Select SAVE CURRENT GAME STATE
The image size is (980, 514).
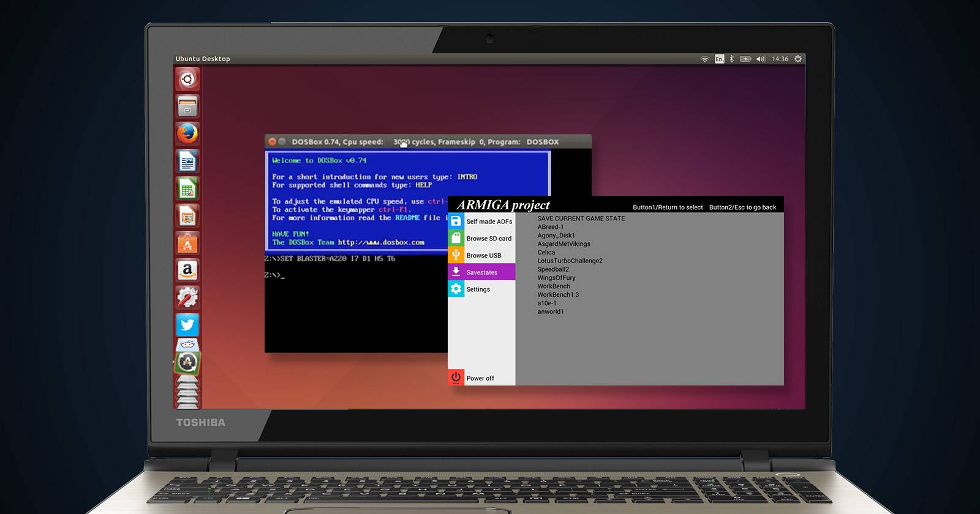point(581,218)
